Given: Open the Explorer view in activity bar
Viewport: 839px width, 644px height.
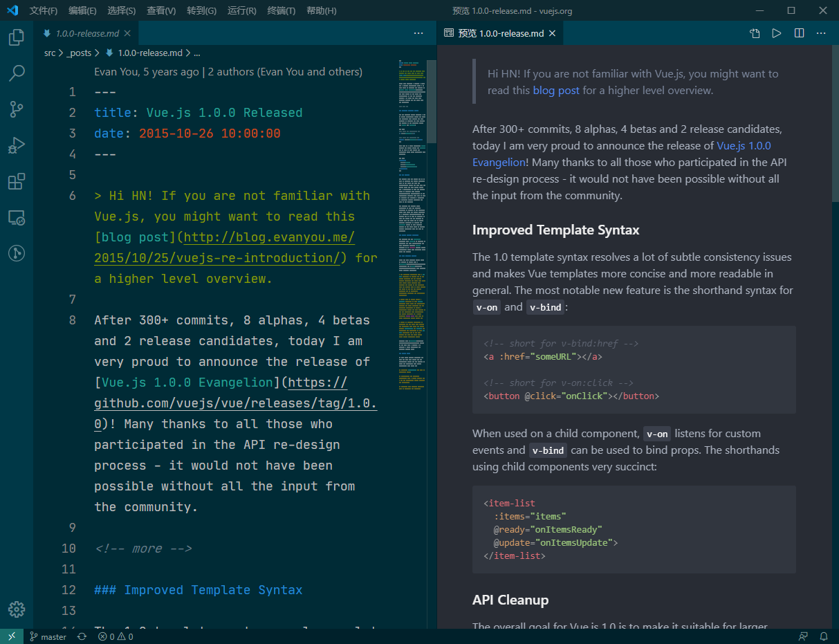Looking at the screenshot, I should tap(17, 37).
